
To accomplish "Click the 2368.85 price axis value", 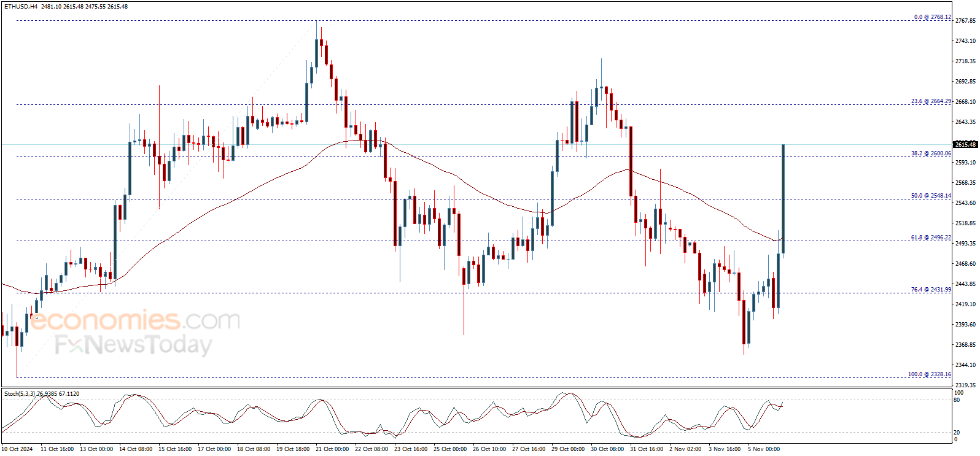I will (x=965, y=345).
